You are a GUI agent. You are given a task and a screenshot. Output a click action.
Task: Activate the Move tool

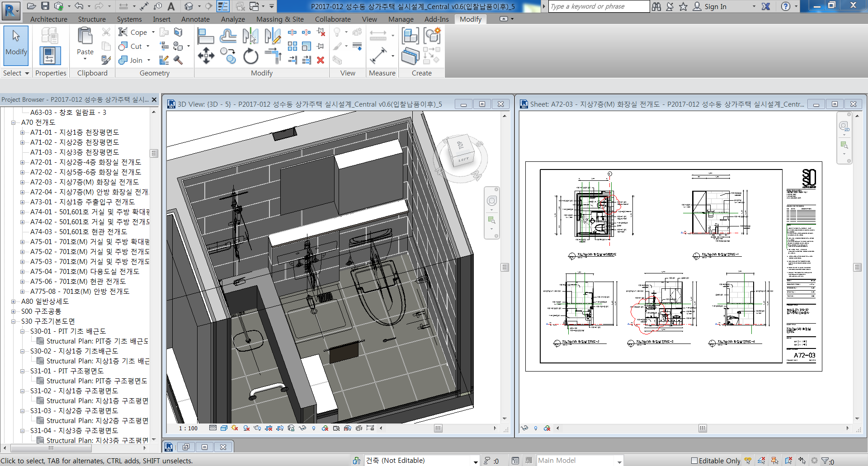(206, 56)
